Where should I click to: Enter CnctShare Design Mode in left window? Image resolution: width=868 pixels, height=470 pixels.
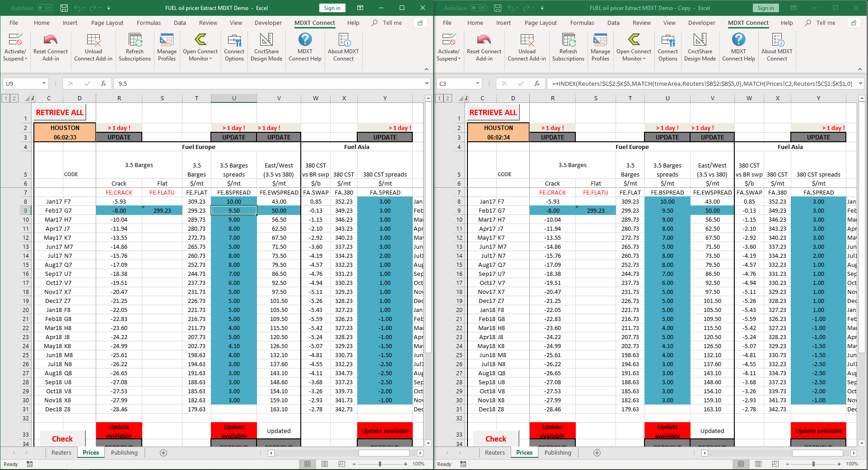pyautogui.click(x=266, y=47)
